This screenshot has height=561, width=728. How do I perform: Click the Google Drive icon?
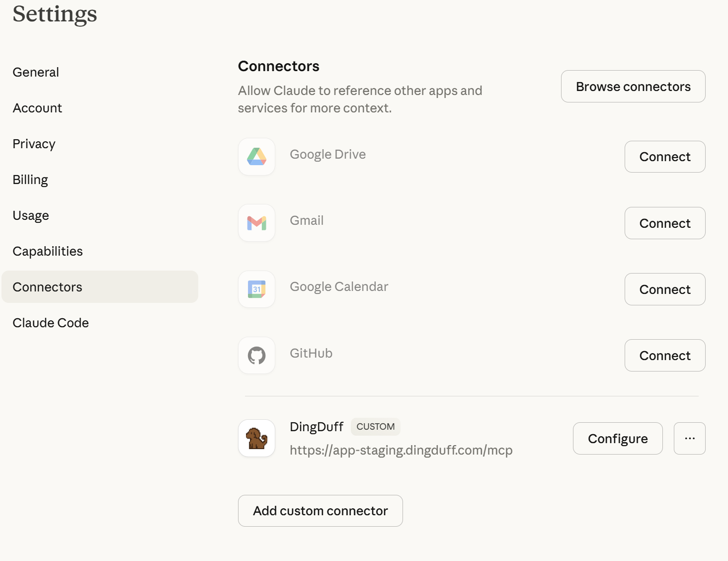256,157
